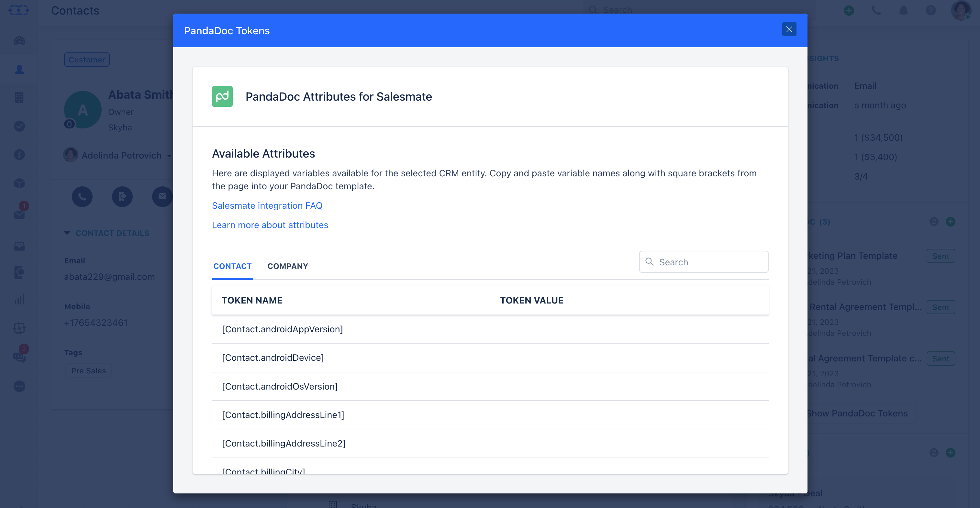
Task: Click the Pre Sales tag
Action: coord(89,371)
